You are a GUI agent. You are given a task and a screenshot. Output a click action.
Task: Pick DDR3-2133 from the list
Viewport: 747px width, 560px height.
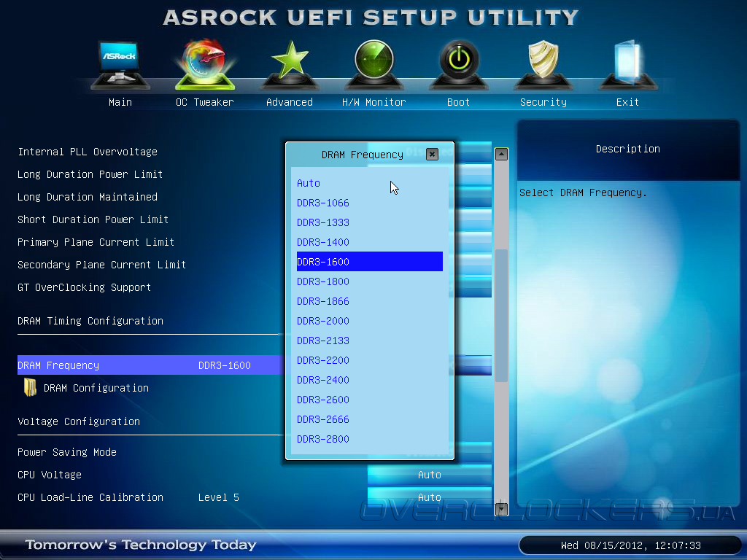[370, 341]
